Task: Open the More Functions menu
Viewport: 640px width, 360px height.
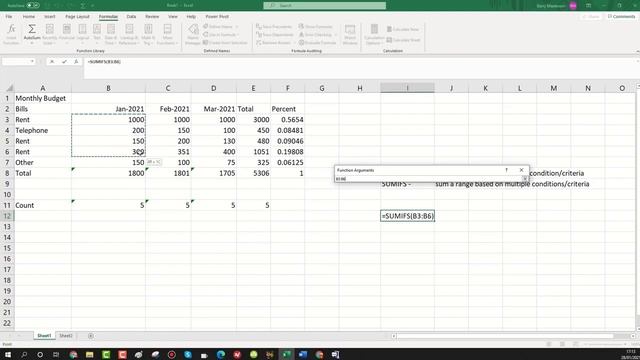Action: [x=167, y=34]
